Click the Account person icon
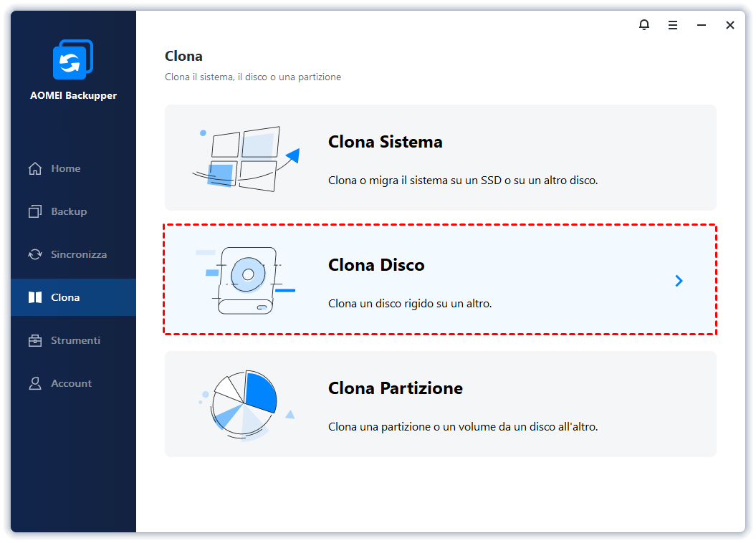The image size is (756, 543). click(x=34, y=383)
